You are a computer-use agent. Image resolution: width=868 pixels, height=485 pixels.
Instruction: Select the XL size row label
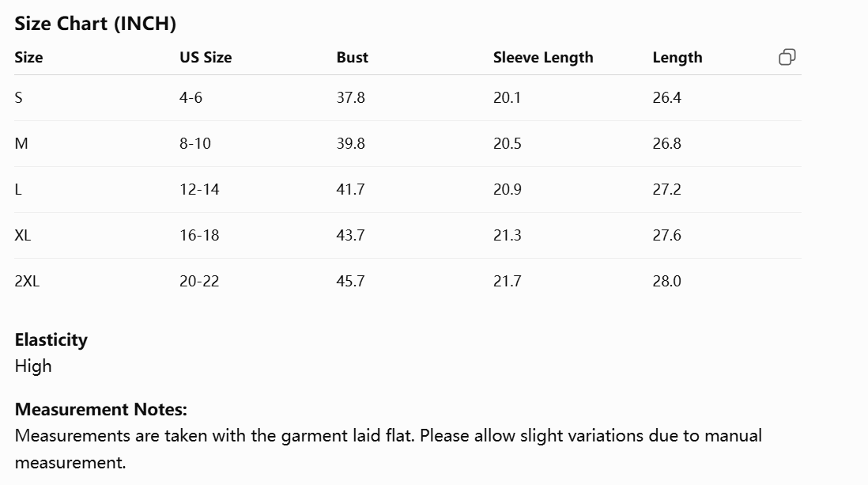tap(23, 235)
